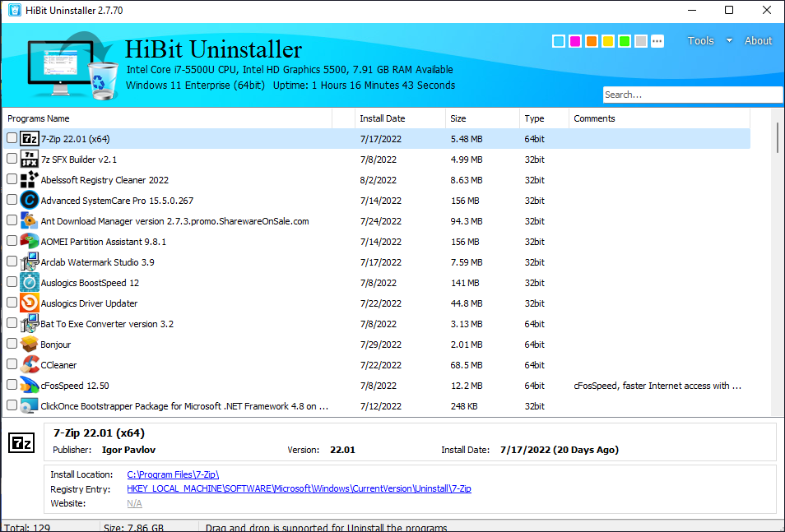This screenshot has width=785, height=532.
Task: Open the HKEY_LOCAL_MACHINE registry entry link
Action: coord(299,488)
